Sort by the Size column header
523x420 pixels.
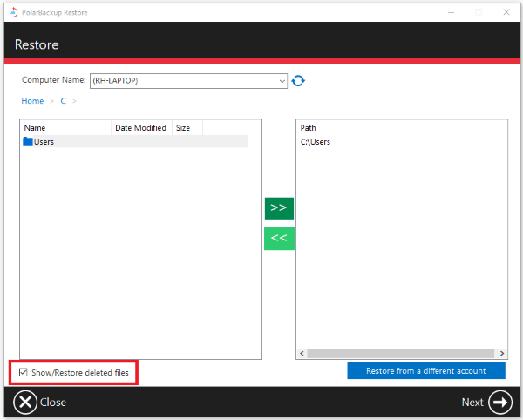[187, 128]
